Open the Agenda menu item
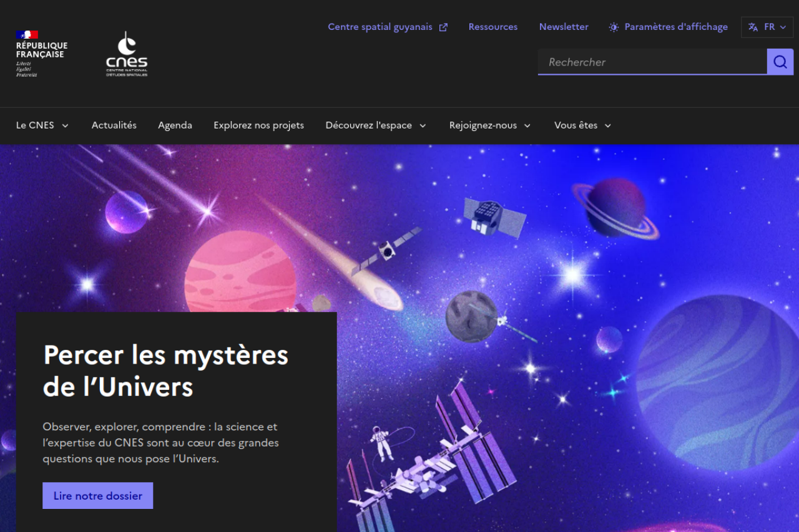Screen dimensions: 799x532 (175, 125)
